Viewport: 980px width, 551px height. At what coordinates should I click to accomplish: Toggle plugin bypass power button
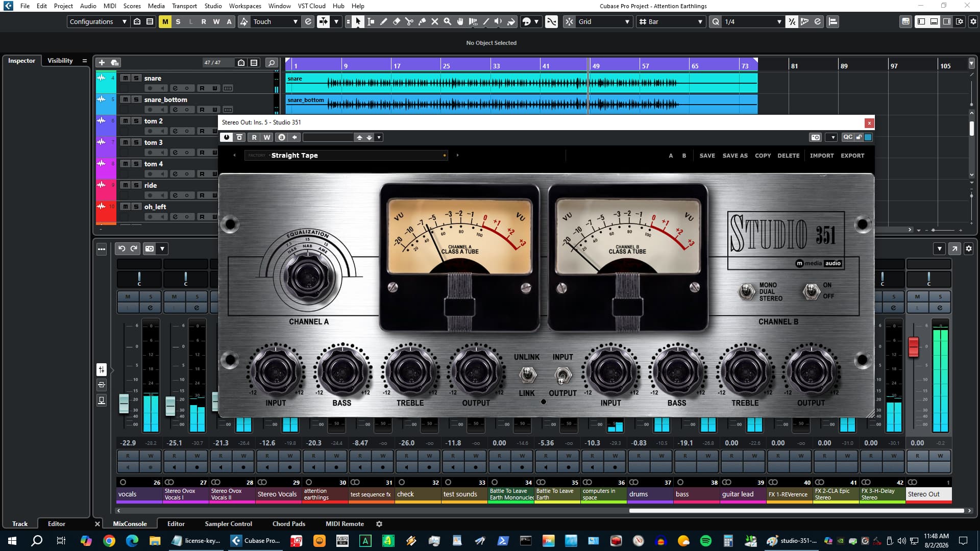click(226, 137)
